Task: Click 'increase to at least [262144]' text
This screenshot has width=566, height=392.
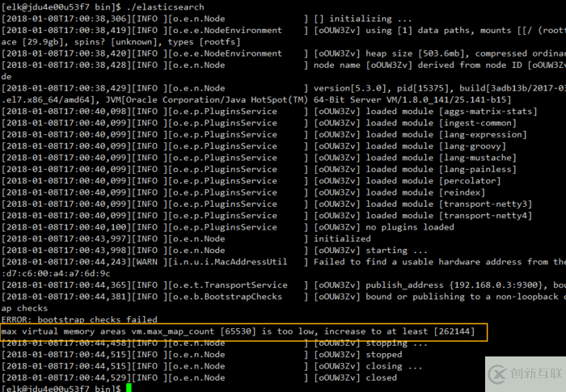Action: coord(399,331)
